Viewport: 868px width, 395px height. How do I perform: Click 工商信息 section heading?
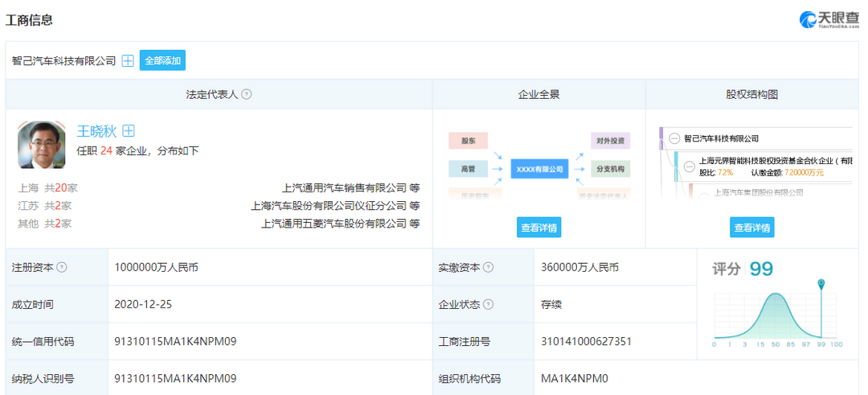tap(30, 20)
